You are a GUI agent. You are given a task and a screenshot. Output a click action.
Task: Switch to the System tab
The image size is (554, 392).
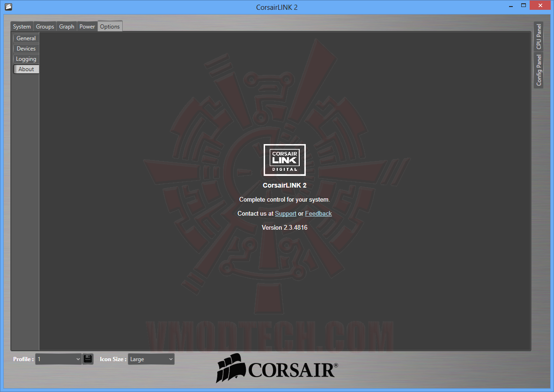pyautogui.click(x=22, y=27)
